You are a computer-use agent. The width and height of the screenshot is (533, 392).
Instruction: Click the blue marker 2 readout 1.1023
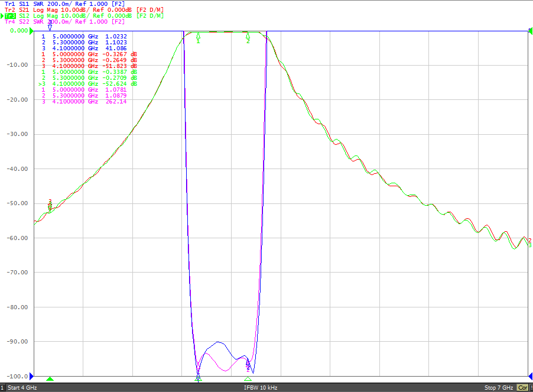click(116, 43)
